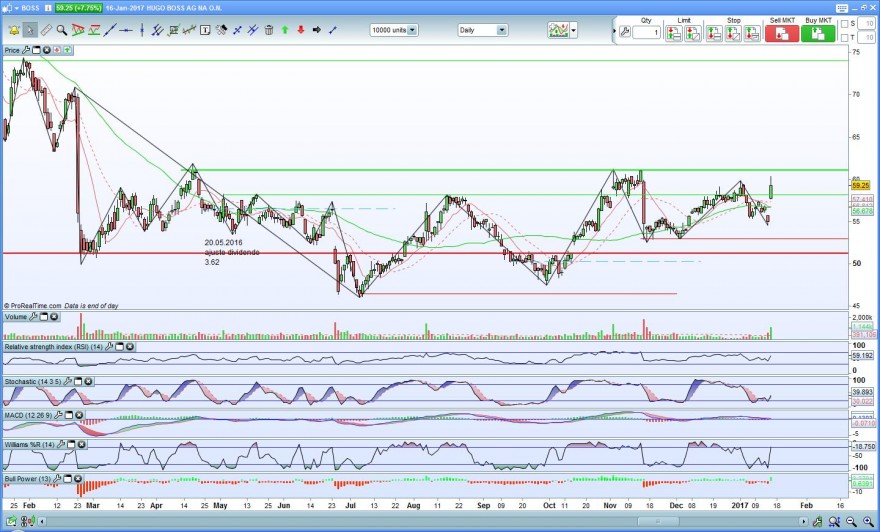The image size is (880, 532).
Task: Click the alert bell icon
Action: pyautogui.click(x=14, y=30)
